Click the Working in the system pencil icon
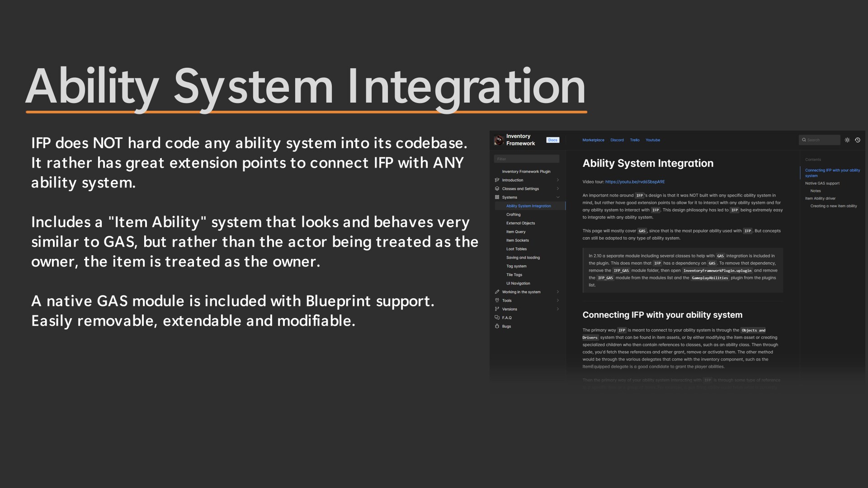Image resolution: width=868 pixels, height=488 pixels. pos(497,292)
